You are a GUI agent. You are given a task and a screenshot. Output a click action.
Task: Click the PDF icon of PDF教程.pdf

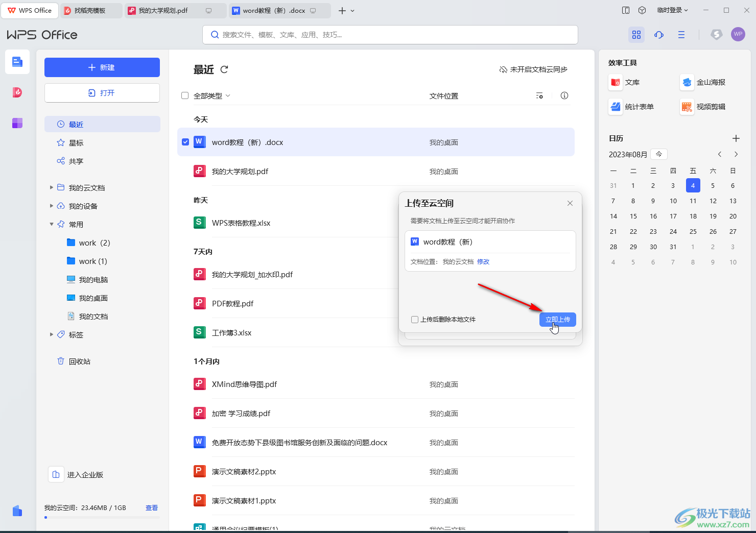[200, 303]
